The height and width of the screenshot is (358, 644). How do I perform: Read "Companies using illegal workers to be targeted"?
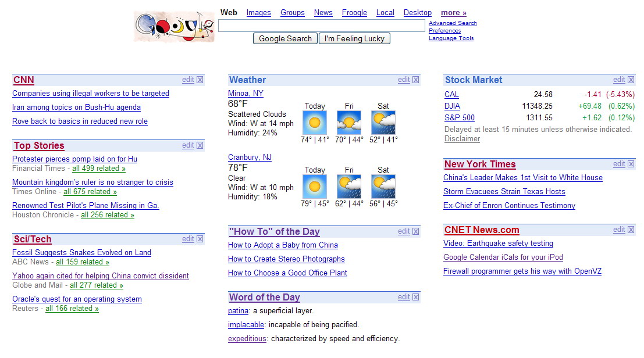pos(91,94)
